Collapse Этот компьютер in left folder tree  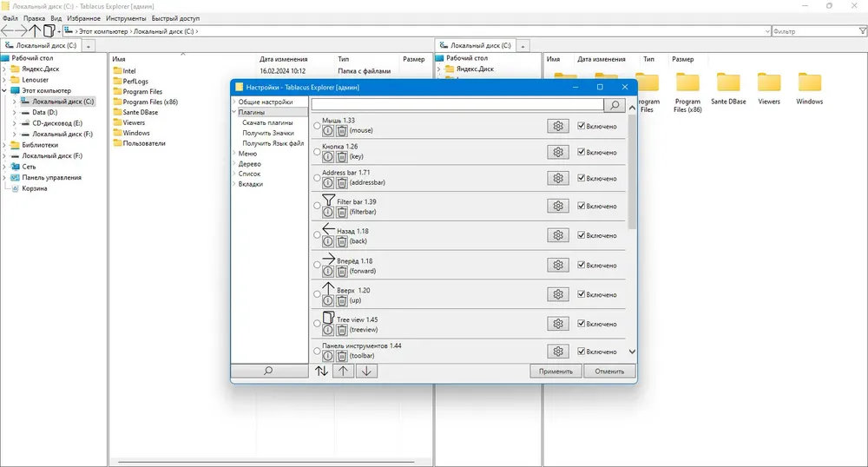point(4,90)
